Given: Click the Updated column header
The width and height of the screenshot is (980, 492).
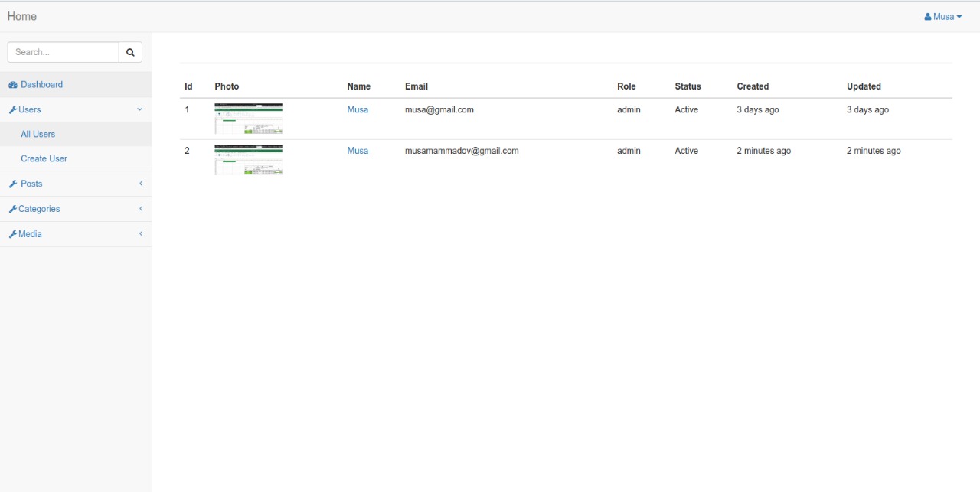Looking at the screenshot, I should coord(864,86).
